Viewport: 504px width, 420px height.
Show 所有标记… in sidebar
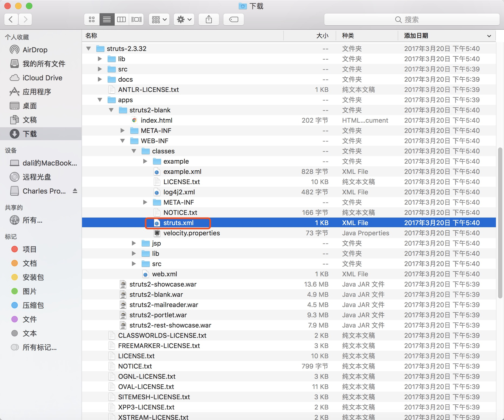click(41, 347)
